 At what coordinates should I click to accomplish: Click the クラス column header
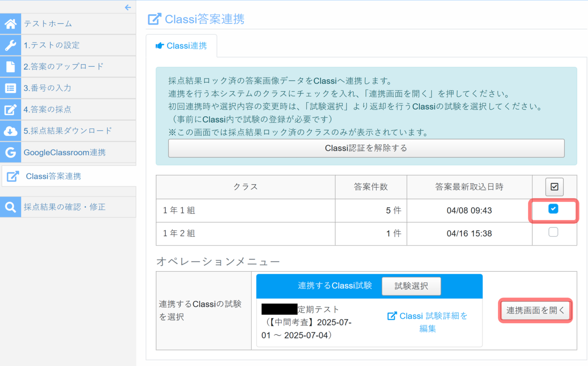246,187
